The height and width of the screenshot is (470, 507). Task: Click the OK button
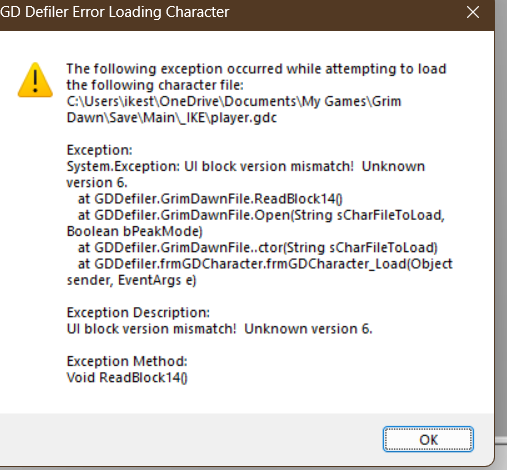pyautogui.click(x=428, y=439)
